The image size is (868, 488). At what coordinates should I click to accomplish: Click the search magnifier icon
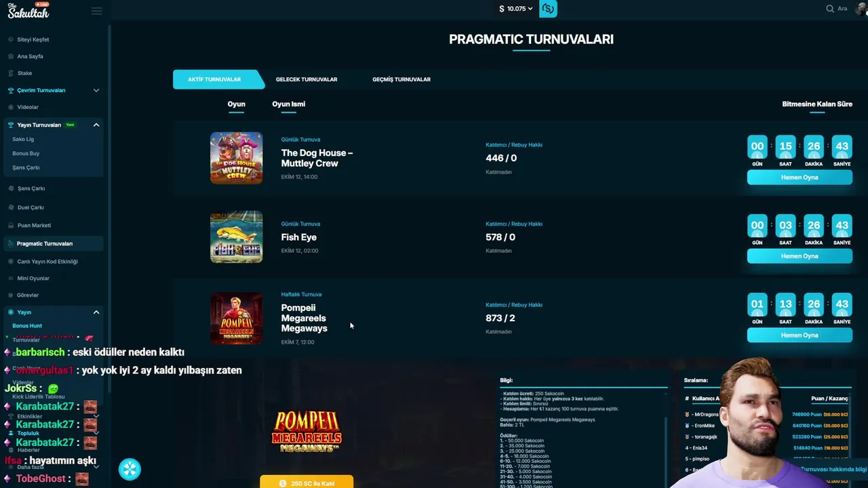(830, 9)
